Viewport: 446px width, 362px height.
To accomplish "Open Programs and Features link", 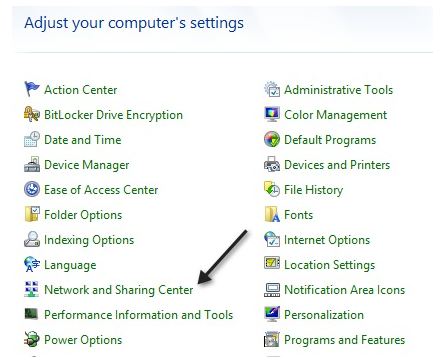I will (345, 340).
